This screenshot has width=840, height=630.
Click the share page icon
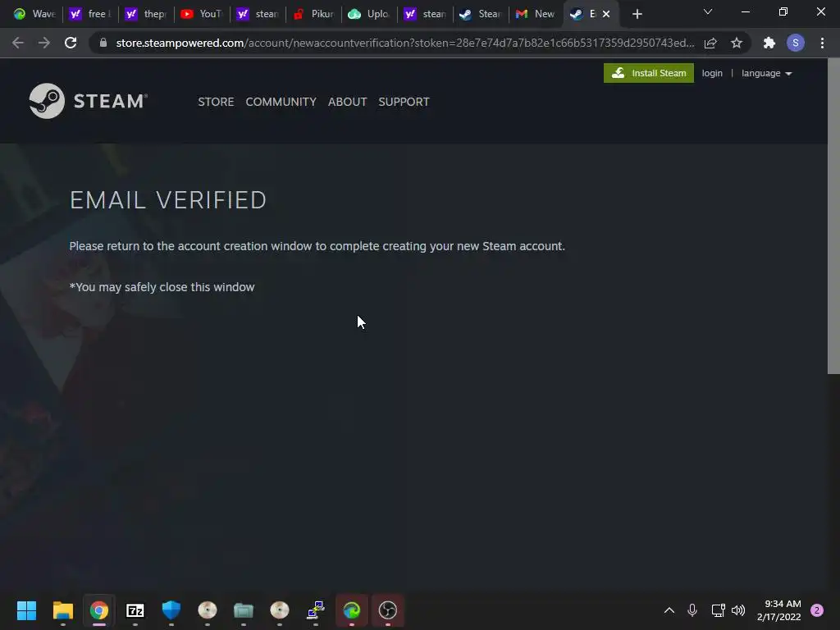[x=710, y=43]
